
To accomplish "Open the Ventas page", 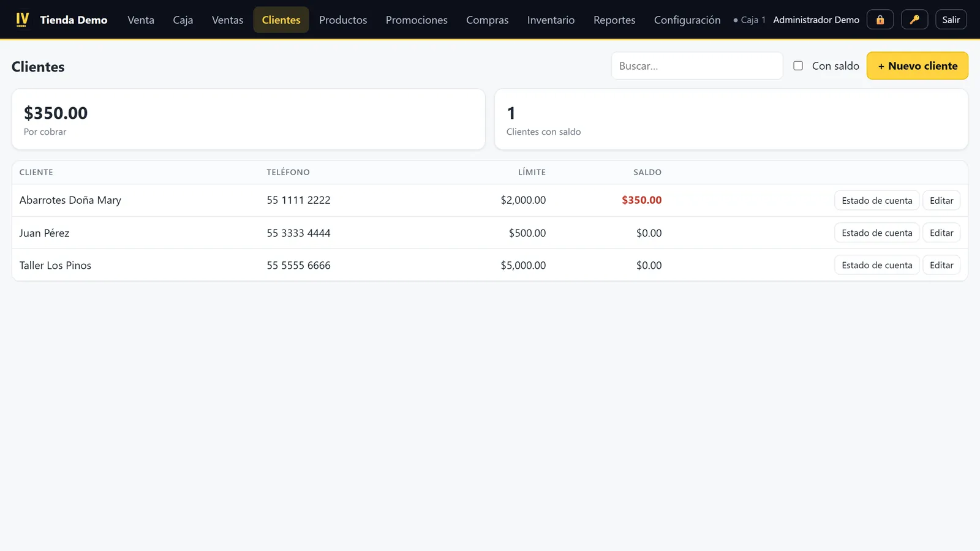I will click(x=227, y=20).
